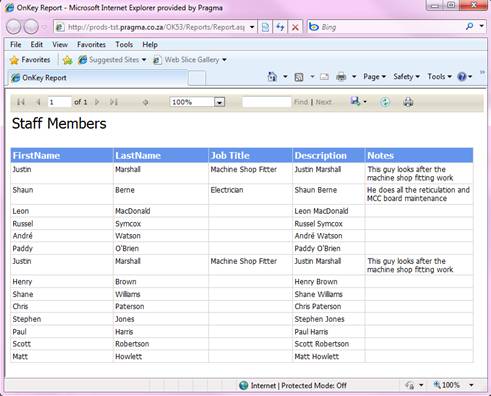Click the status bar zoom magnifier
The image size is (491, 396).
437,385
